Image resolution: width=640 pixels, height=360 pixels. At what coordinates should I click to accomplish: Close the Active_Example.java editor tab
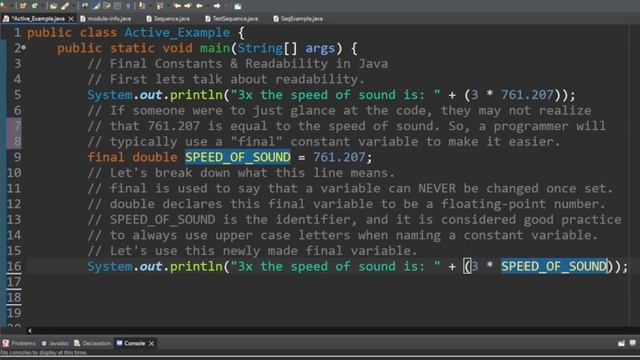(x=71, y=19)
